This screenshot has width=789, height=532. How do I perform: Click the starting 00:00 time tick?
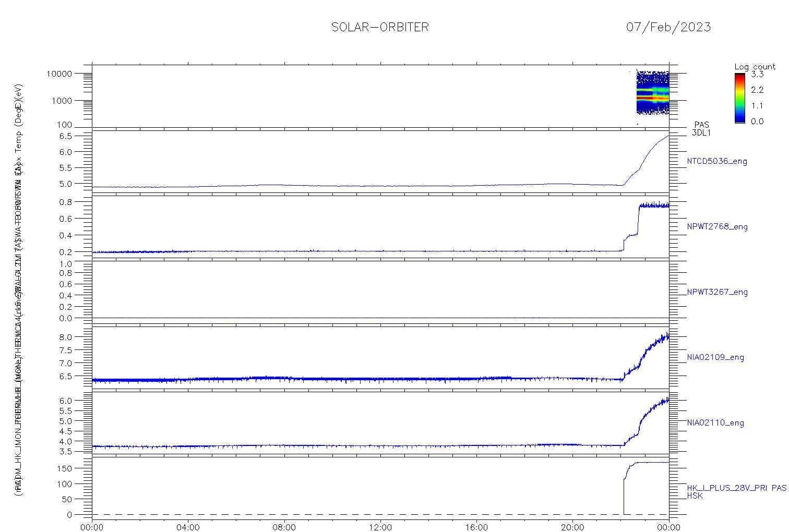92,527
